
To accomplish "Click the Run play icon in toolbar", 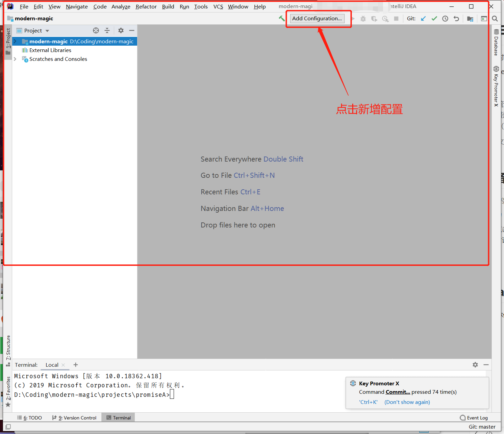I will point(353,19).
